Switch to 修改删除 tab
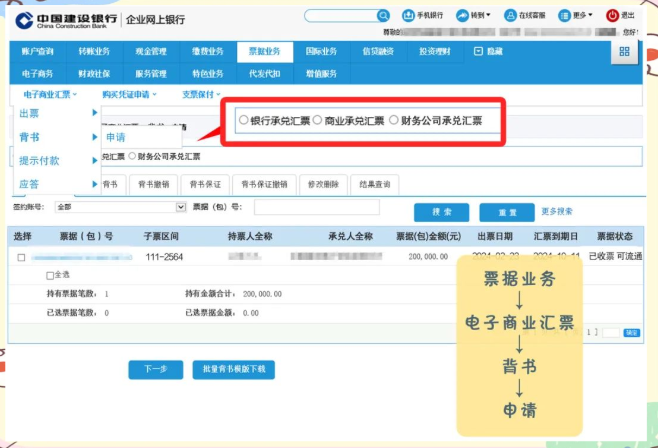This screenshot has height=448, width=658. tap(323, 185)
